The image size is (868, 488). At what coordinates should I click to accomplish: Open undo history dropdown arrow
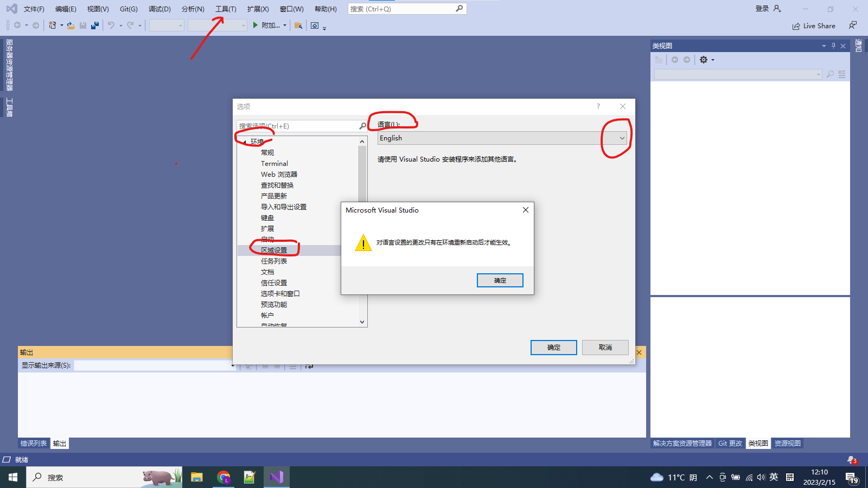[120, 25]
